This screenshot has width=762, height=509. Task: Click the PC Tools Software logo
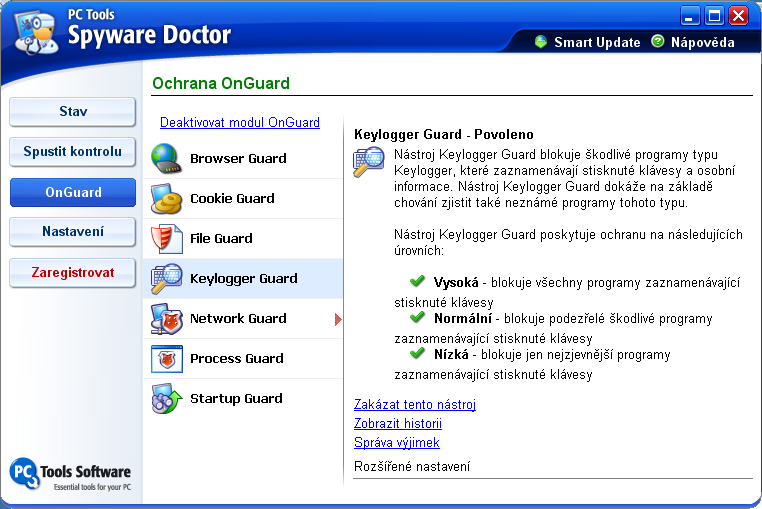point(70,474)
